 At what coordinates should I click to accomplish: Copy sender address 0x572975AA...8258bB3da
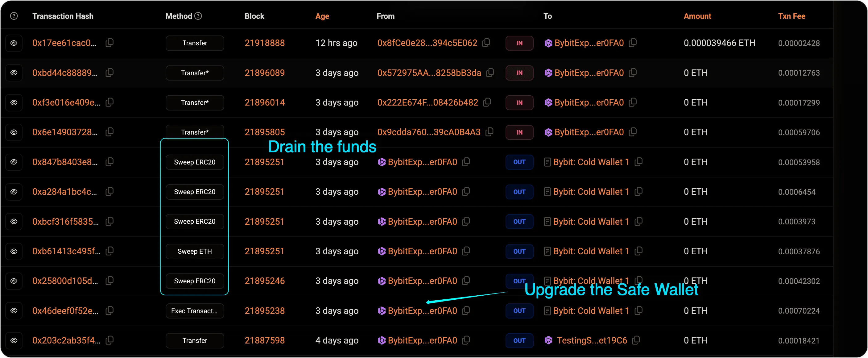[490, 73]
